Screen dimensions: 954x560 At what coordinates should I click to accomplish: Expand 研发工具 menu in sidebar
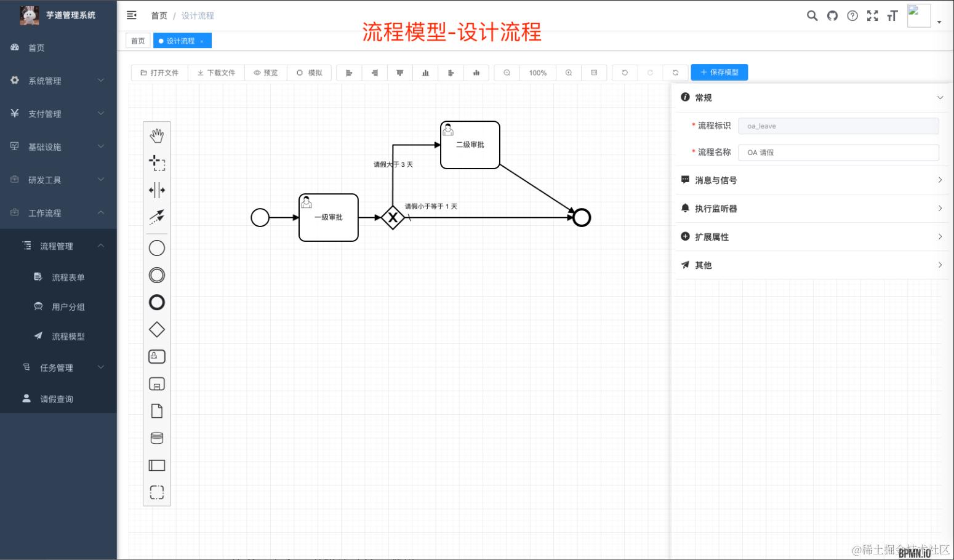point(58,180)
